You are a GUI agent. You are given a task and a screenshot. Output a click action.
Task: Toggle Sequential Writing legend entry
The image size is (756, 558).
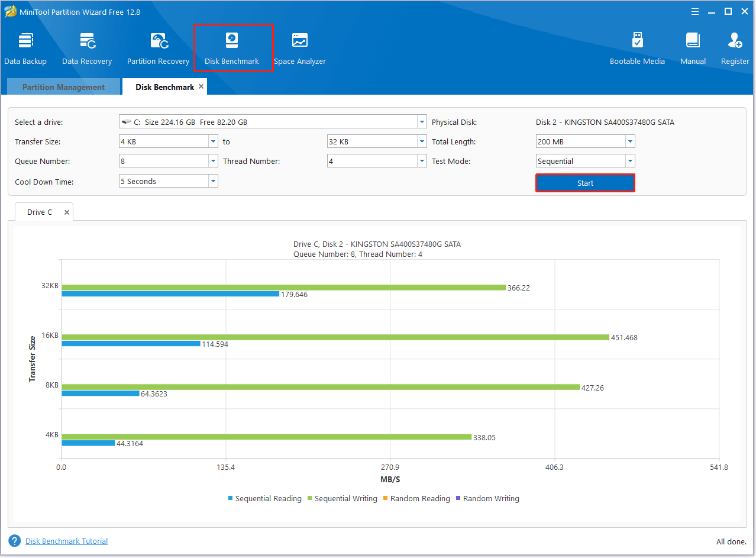343,499
